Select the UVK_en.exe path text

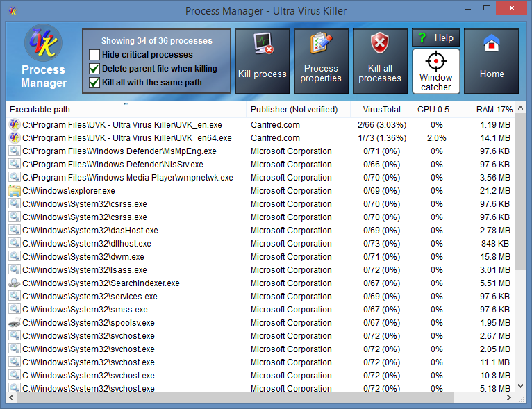tap(122, 125)
